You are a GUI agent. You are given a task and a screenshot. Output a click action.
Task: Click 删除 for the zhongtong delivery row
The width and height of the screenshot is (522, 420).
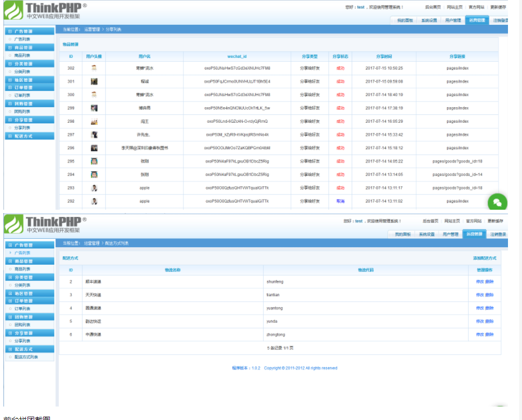(x=489, y=334)
